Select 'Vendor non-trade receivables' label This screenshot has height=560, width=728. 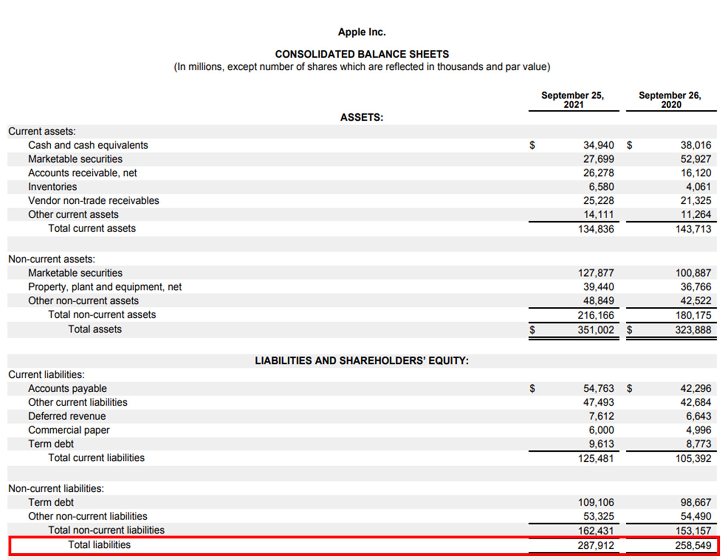tap(94, 201)
